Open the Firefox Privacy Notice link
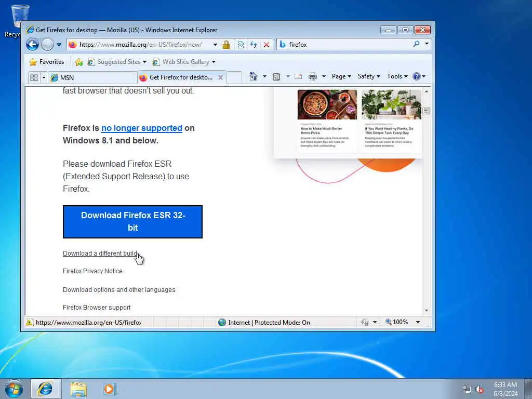 [x=92, y=271]
